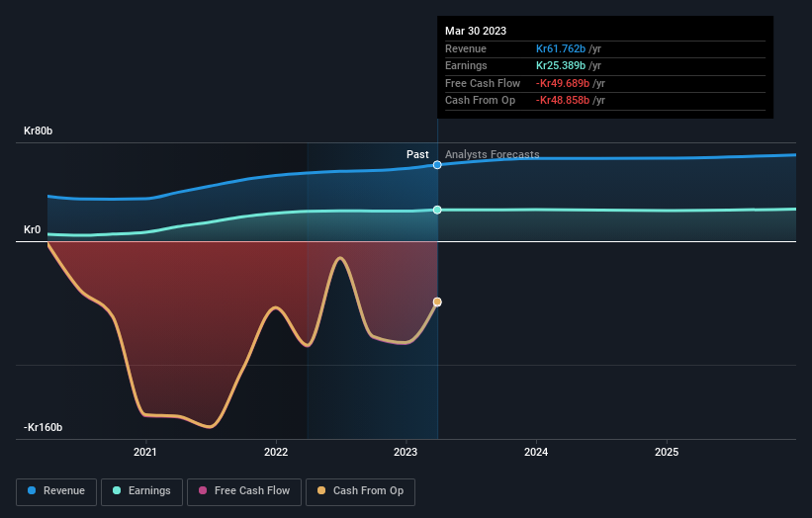
Task: Toggle the Free Cash Flow legend button
Action: [x=244, y=491]
